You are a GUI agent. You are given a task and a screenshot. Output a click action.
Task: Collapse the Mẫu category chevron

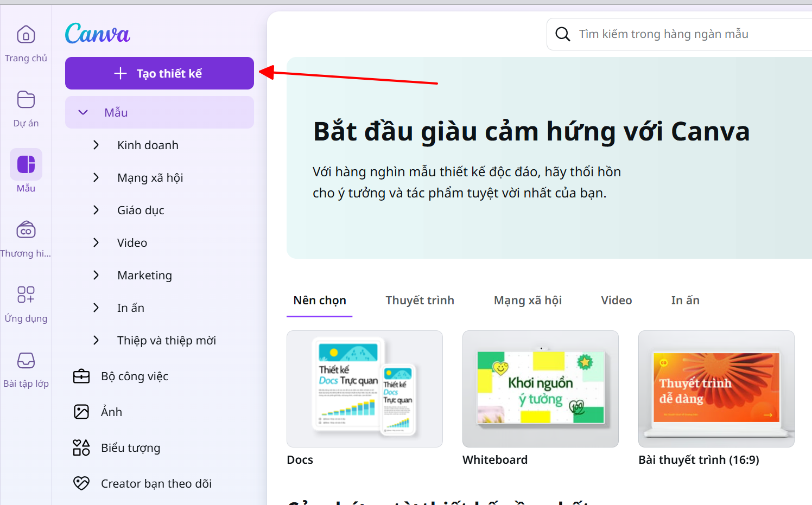pyautogui.click(x=83, y=112)
